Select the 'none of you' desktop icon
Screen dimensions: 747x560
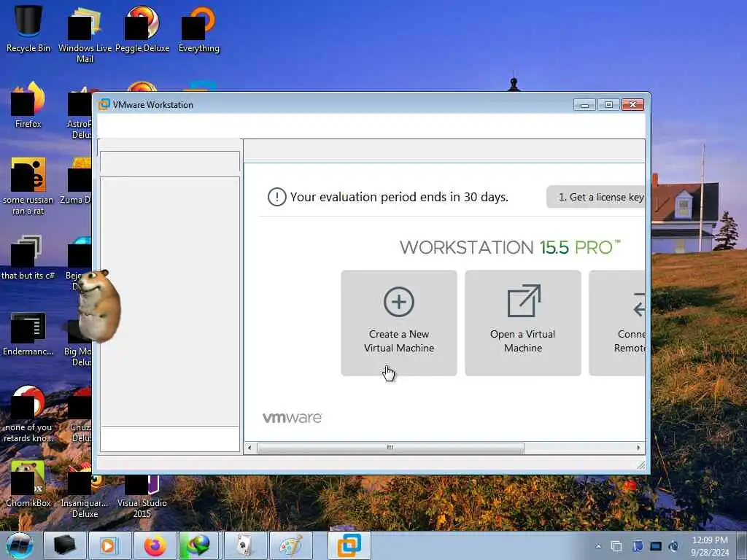28,414
